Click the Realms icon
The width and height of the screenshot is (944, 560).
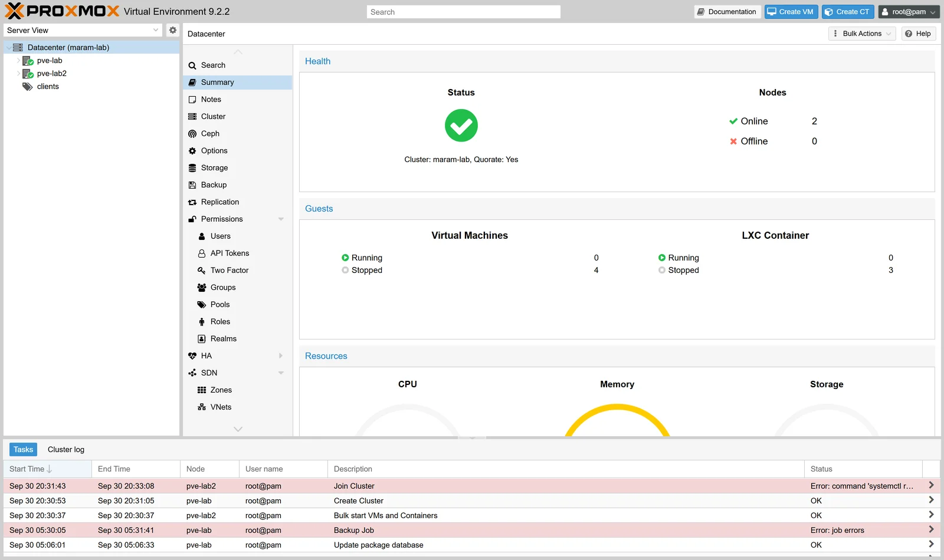pyautogui.click(x=202, y=339)
